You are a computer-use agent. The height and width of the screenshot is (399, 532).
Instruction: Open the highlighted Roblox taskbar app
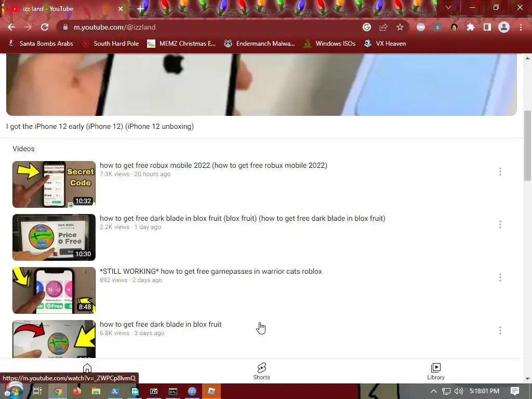click(x=211, y=391)
